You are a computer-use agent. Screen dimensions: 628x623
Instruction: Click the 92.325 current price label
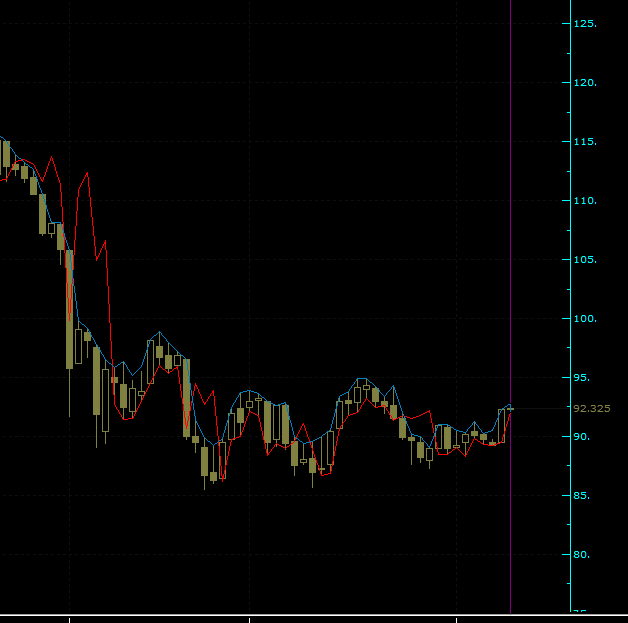click(x=592, y=408)
